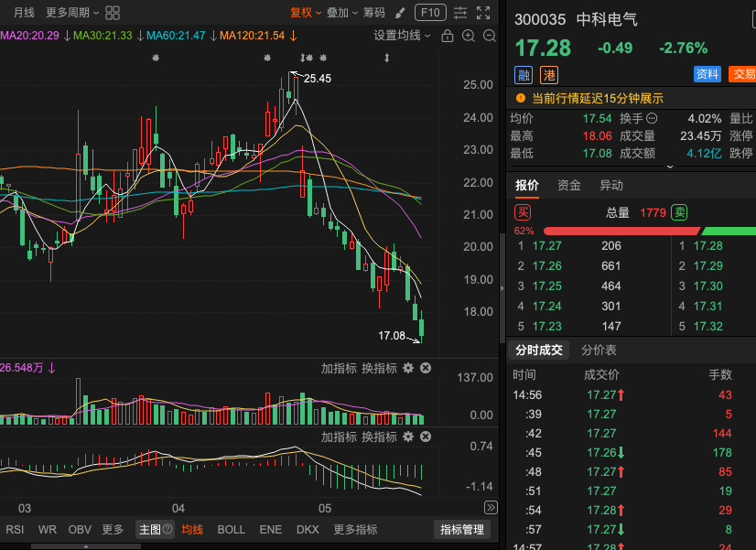The height and width of the screenshot is (550, 756).
Task: Click the 17.08 low price label
Action: coord(392,336)
